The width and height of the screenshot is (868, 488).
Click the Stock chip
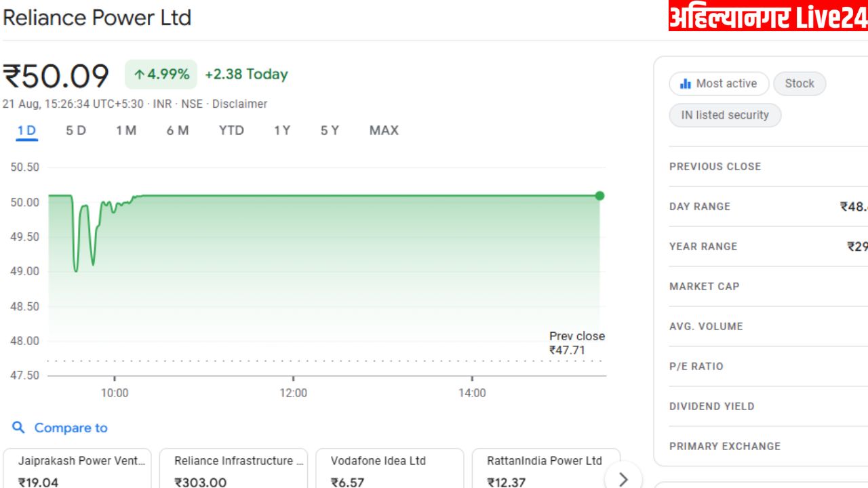800,83
